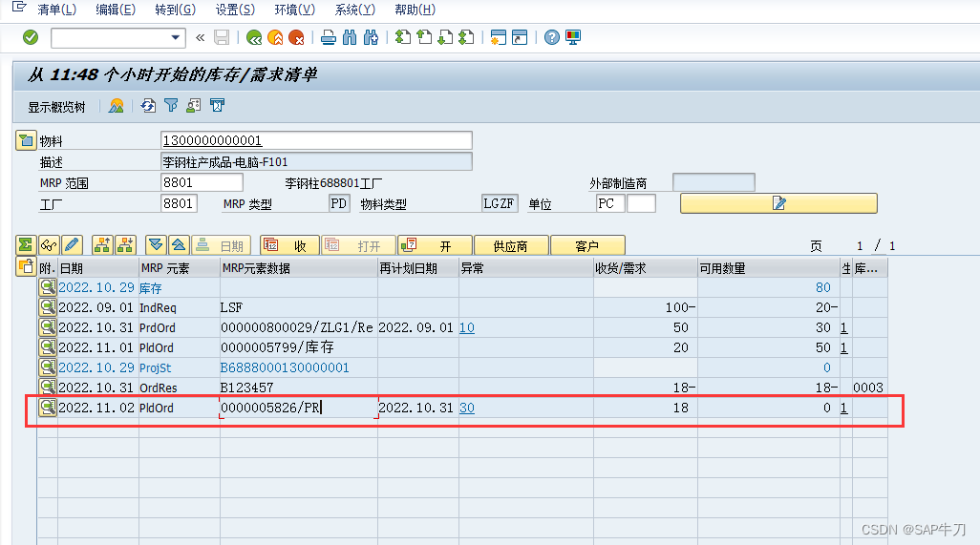Open the 编辑(E) menu
Screen dimensions: 980x545
pyautogui.click(x=116, y=10)
